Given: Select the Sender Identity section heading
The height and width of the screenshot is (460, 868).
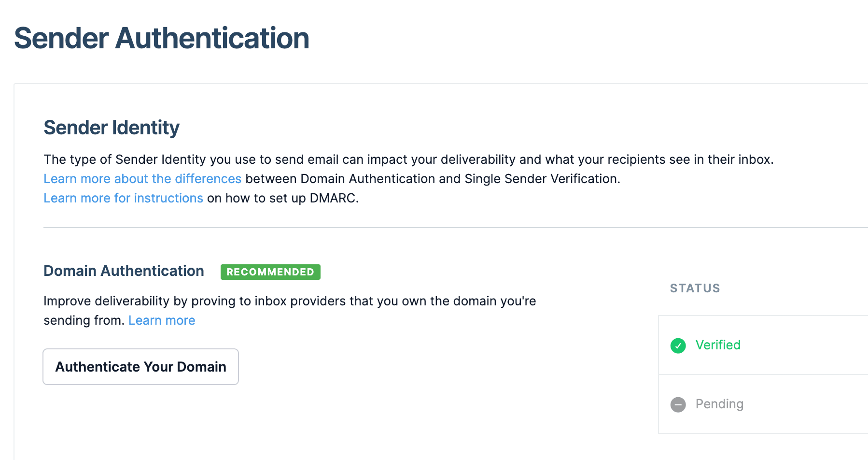Looking at the screenshot, I should tap(112, 128).
